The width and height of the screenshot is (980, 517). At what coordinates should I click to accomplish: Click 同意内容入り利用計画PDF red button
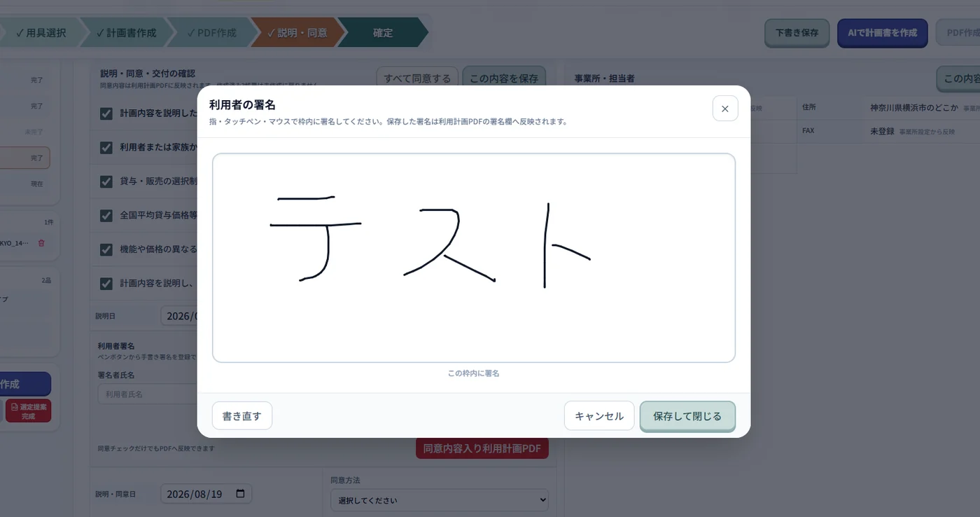[482, 448]
